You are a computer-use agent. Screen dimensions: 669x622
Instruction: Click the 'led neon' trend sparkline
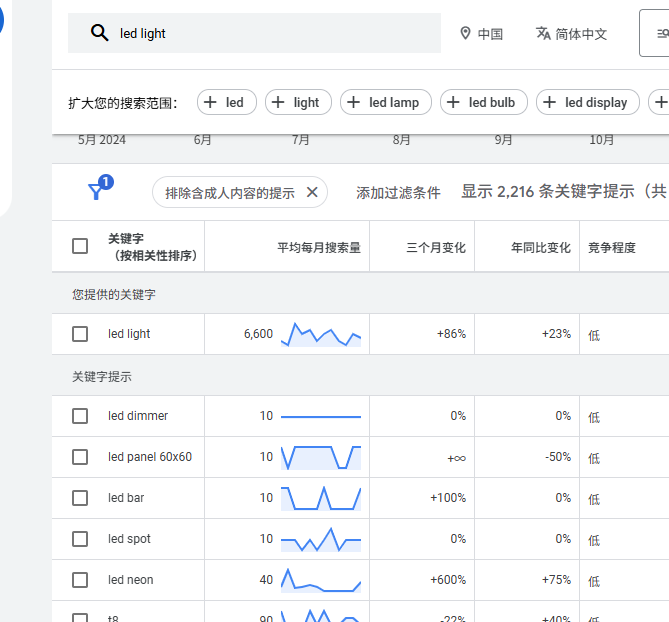pyautogui.click(x=321, y=580)
